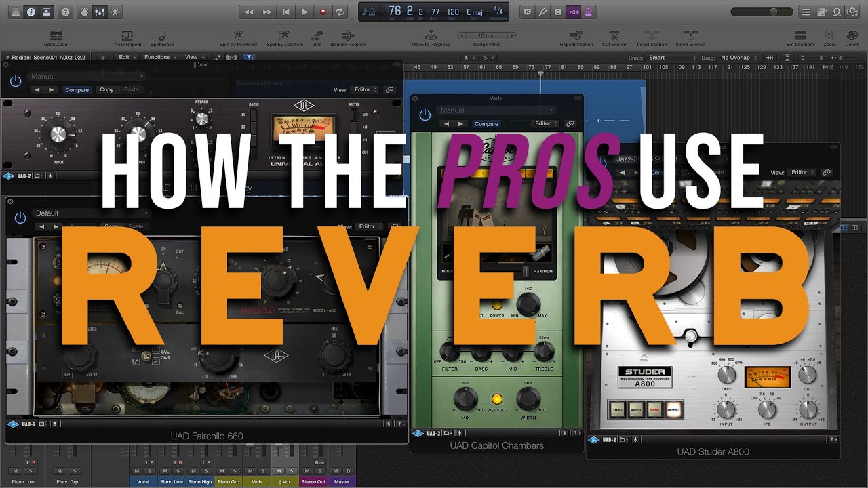Click the red Record button
The width and height of the screenshot is (868, 488).
coord(322,12)
